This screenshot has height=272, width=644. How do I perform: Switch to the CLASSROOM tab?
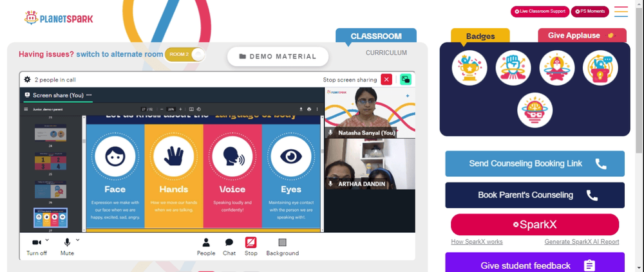(x=376, y=36)
